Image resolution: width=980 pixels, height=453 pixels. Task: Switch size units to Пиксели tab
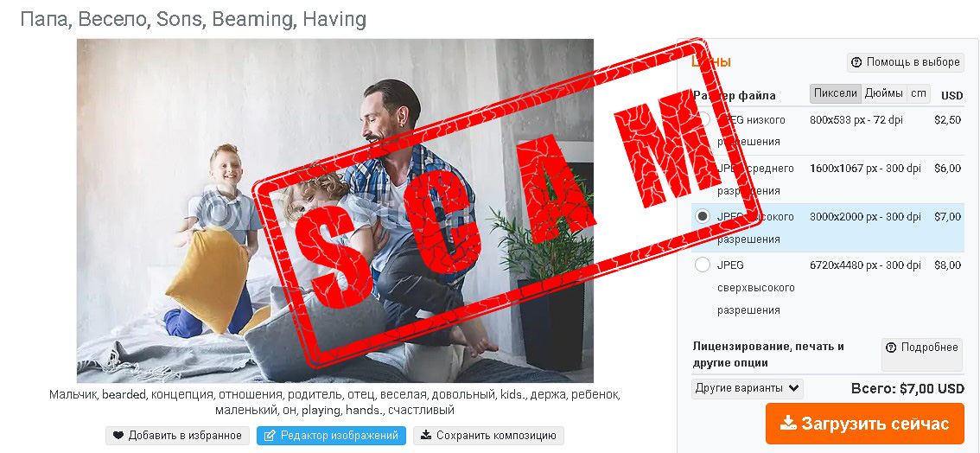point(836,93)
